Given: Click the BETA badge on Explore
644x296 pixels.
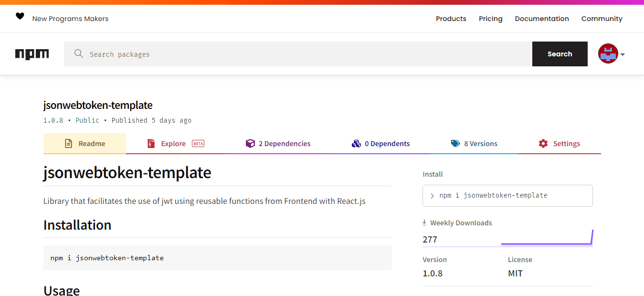Looking at the screenshot, I should coord(198,144).
